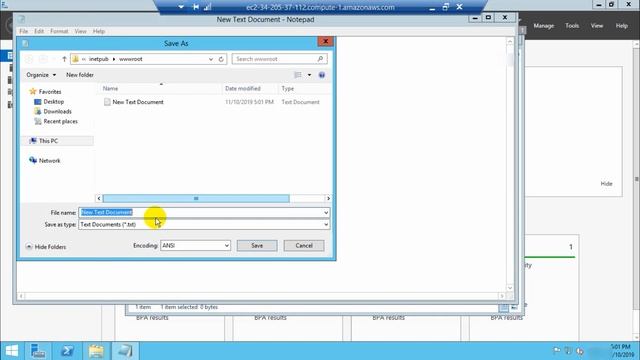
Task: Collapse the pane with Hide Folders
Action: tap(46, 247)
